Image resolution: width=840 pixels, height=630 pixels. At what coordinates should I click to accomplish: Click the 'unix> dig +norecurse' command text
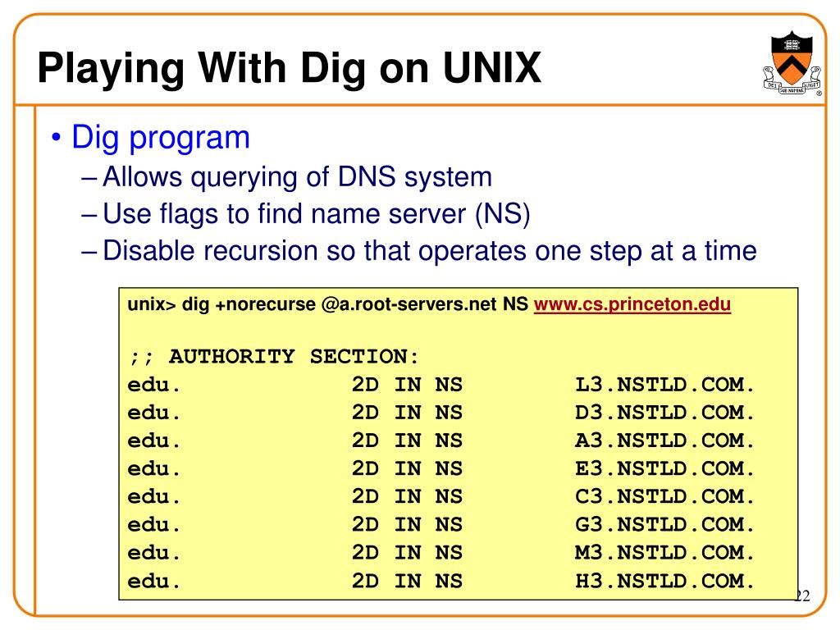221,304
